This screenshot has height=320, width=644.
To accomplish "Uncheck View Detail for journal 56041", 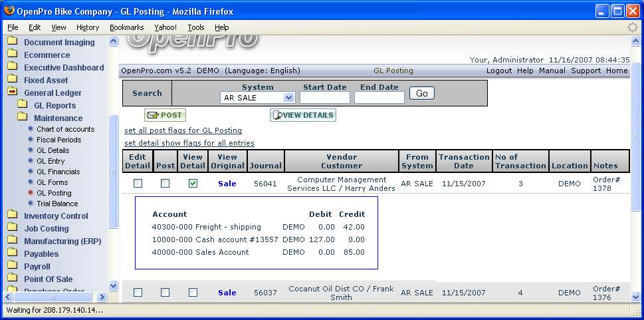I will click(x=193, y=183).
